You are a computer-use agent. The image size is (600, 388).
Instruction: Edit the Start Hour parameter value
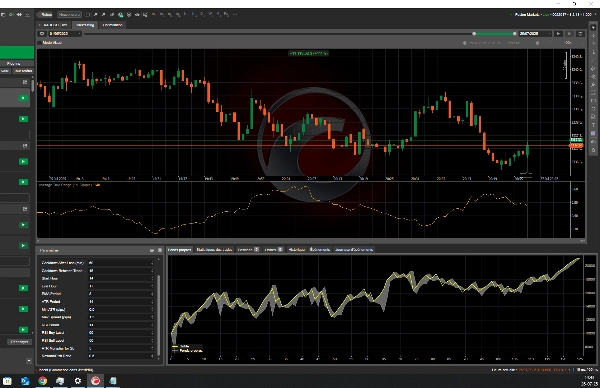tap(121, 278)
